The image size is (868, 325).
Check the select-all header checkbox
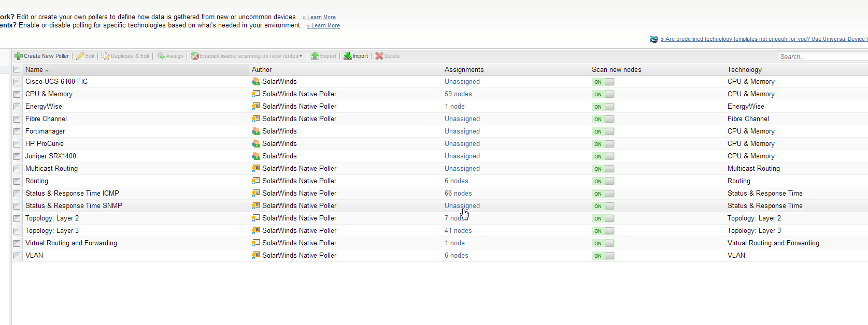pyautogui.click(x=17, y=69)
